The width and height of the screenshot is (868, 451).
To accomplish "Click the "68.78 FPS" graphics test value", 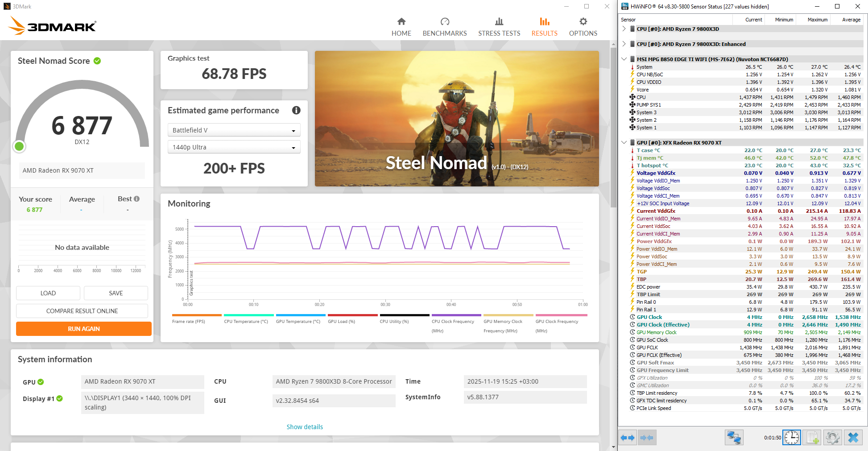I will pos(234,74).
